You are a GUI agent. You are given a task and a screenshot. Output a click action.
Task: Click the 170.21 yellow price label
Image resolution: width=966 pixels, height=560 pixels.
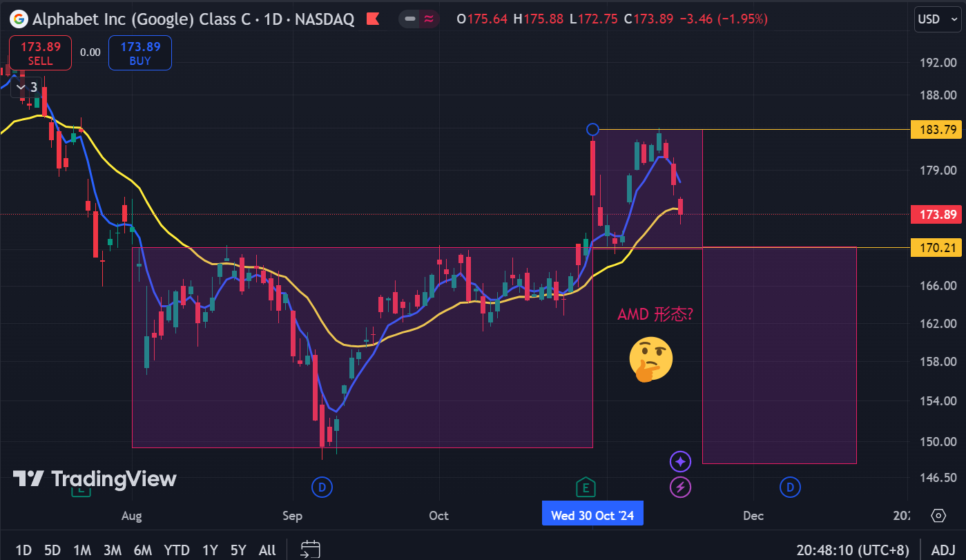pos(936,247)
